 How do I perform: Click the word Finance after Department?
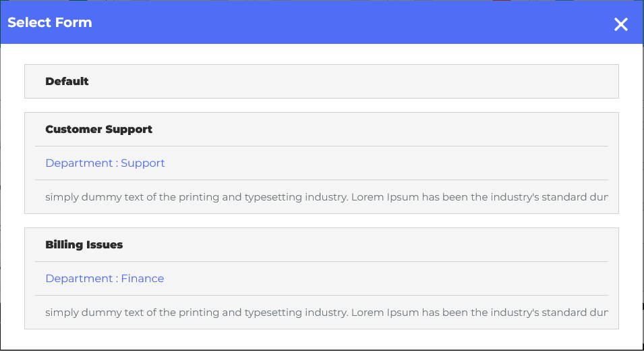[142, 279]
